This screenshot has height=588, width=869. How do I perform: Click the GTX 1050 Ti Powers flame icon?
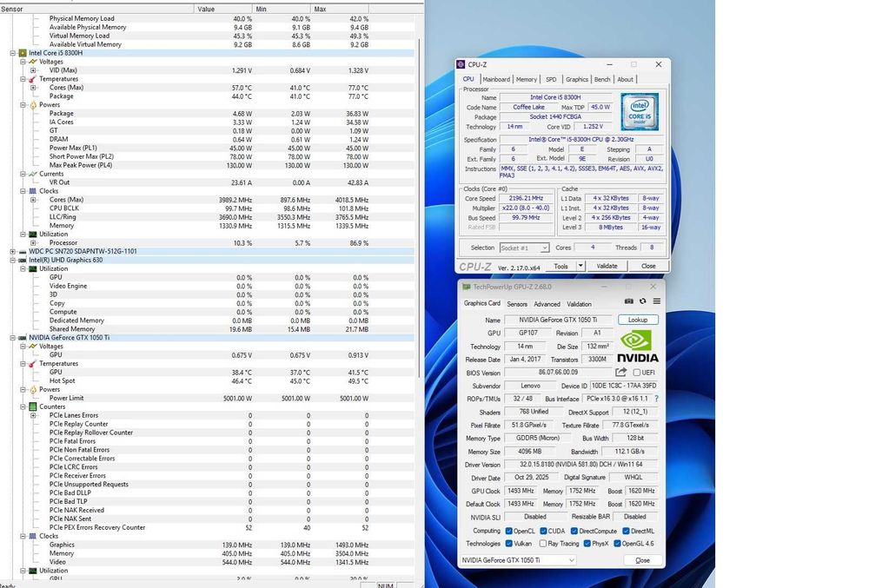pos(33,390)
